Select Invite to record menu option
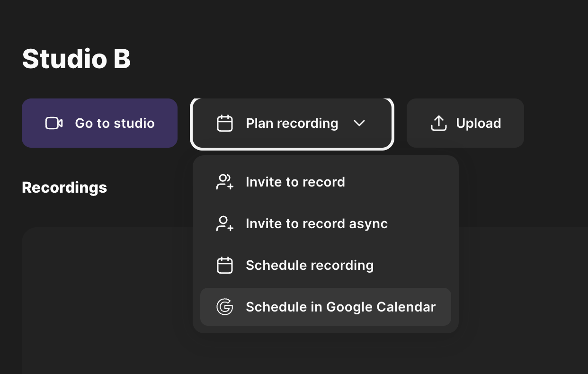 (295, 182)
